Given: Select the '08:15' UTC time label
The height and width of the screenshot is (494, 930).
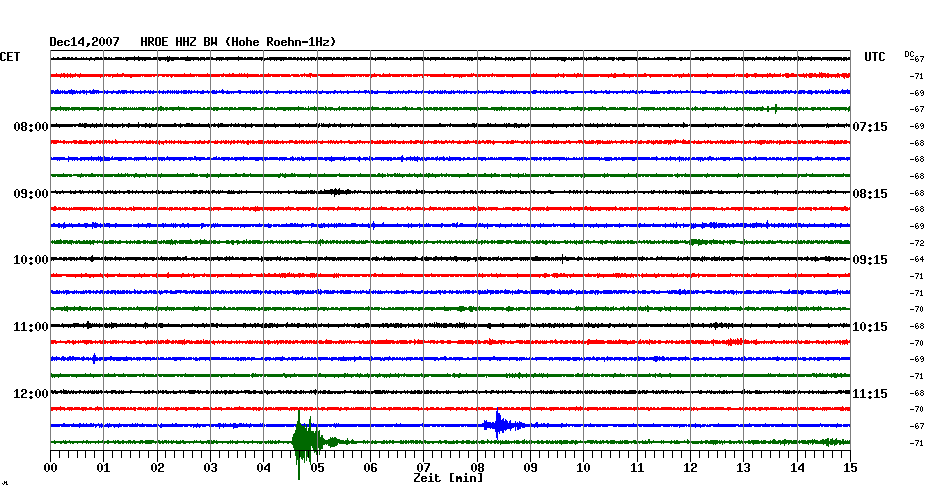Looking at the screenshot, I should click(870, 194).
